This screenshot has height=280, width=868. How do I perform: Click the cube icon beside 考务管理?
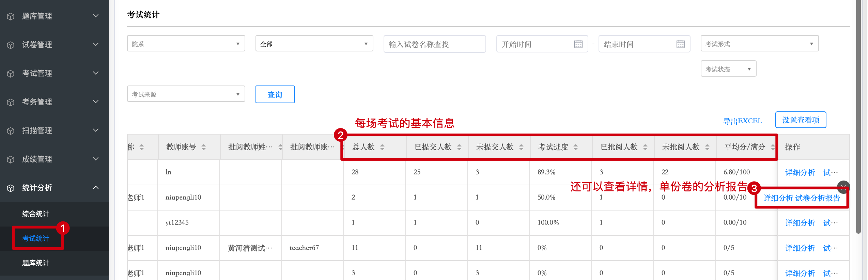11,102
